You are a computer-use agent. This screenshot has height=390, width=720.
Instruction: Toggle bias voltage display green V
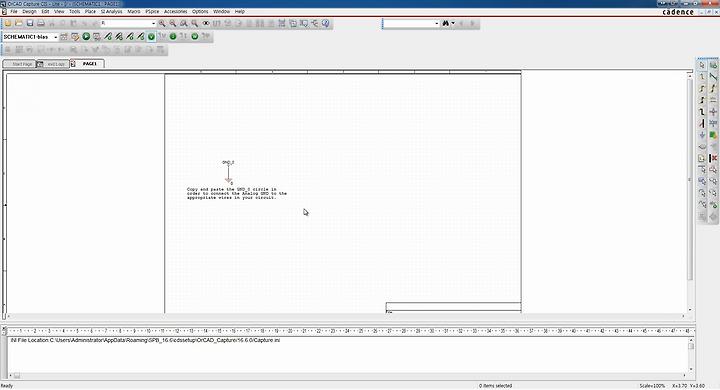pyautogui.click(x=151, y=36)
